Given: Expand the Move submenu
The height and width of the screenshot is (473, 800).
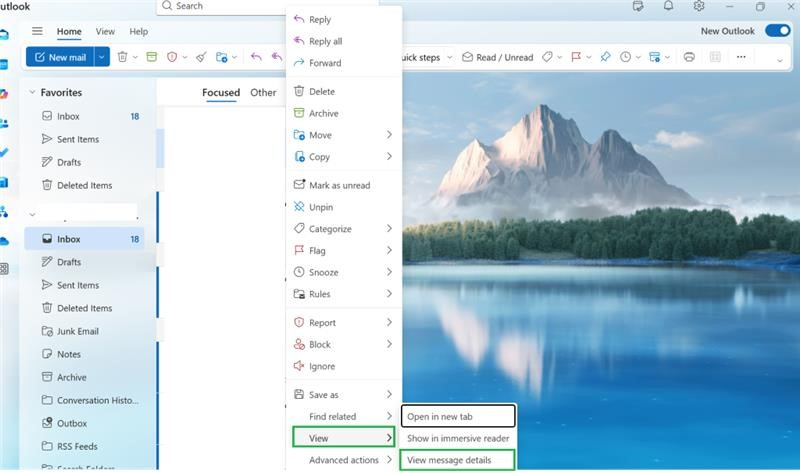Looking at the screenshot, I should click(343, 135).
